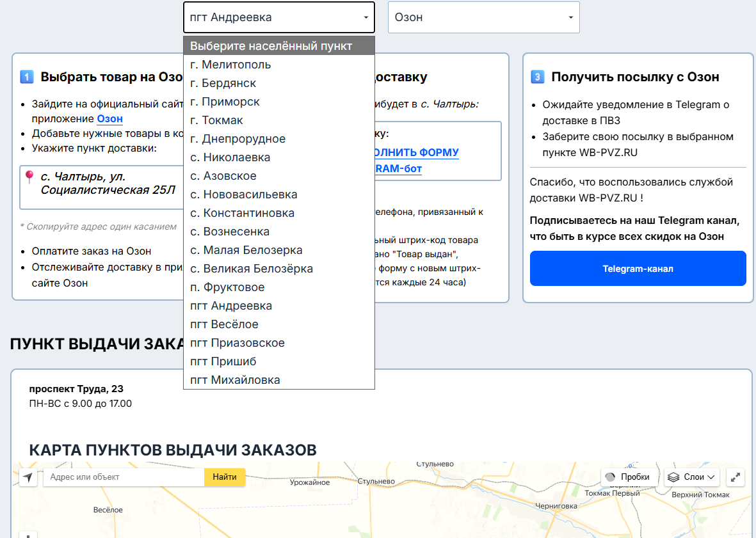Click the map geolocation arrow icon

(28, 477)
